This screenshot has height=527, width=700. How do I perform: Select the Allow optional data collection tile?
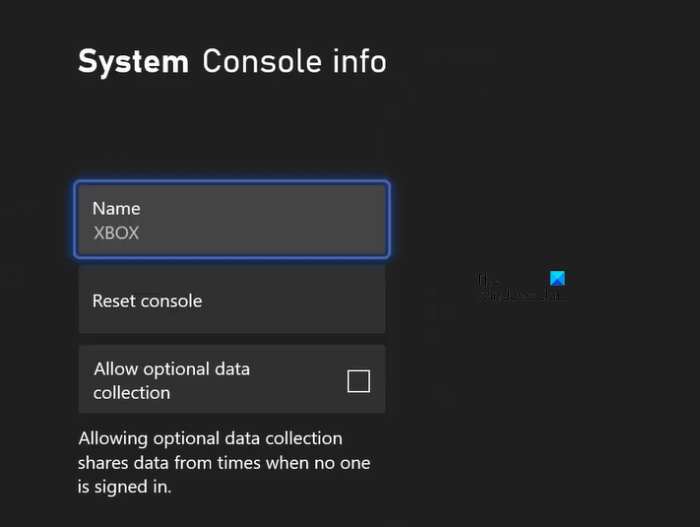point(232,380)
